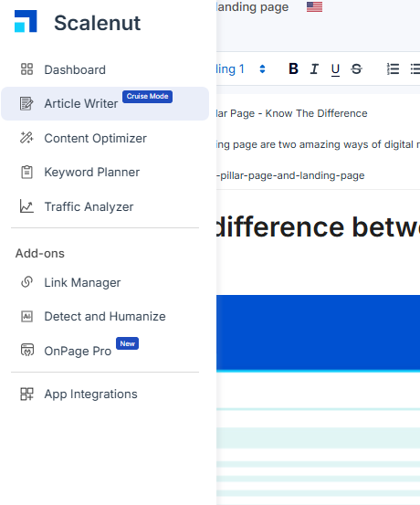The height and width of the screenshot is (505, 420).
Task: Click the meta description text field
Action: (x=319, y=144)
